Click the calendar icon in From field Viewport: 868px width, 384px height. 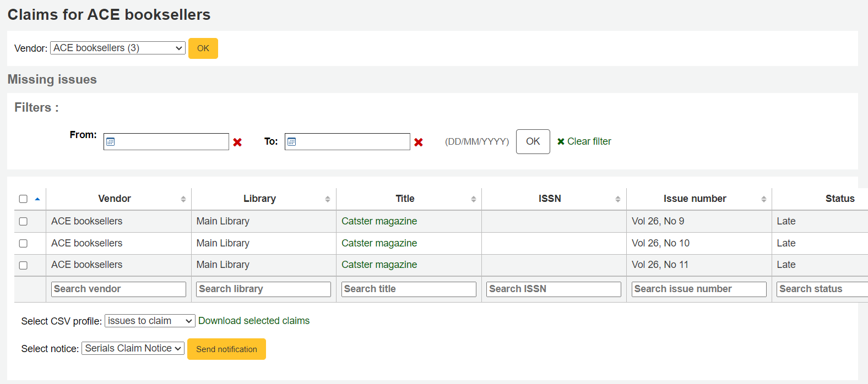[x=111, y=142]
